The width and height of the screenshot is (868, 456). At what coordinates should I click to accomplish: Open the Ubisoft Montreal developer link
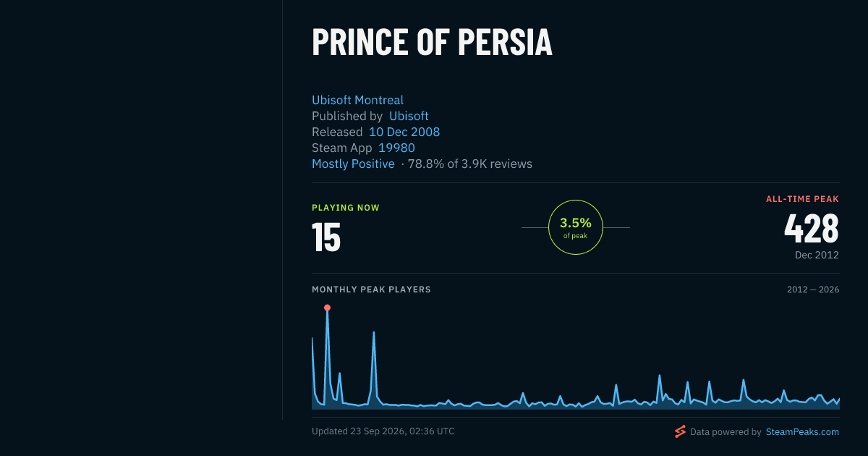coord(357,100)
